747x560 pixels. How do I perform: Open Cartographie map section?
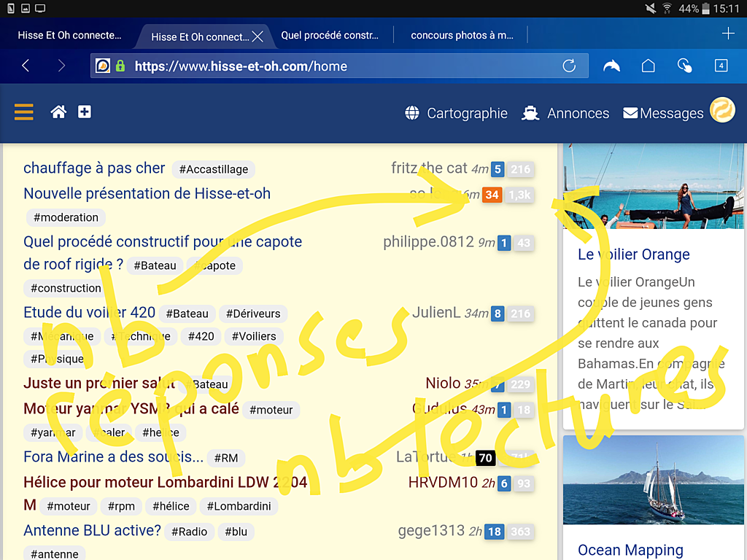pos(456,113)
